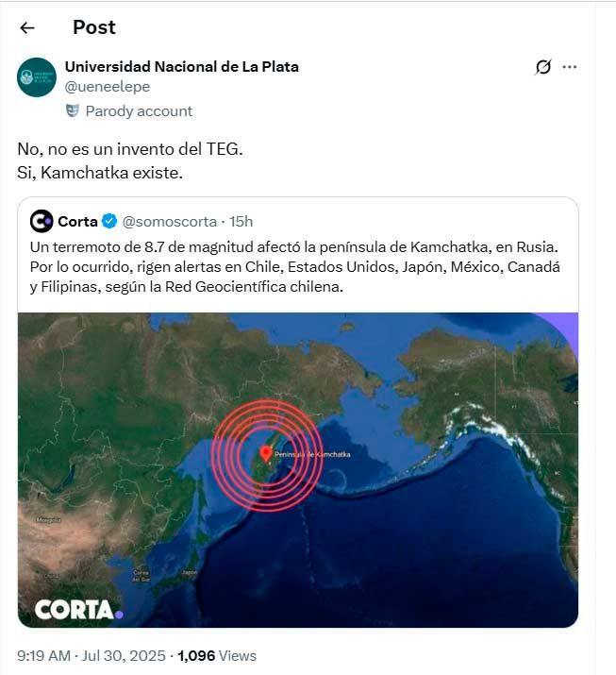Open the @ueneelepe handle link
Image resolution: width=616 pixels, height=675 pixels.
[108, 87]
